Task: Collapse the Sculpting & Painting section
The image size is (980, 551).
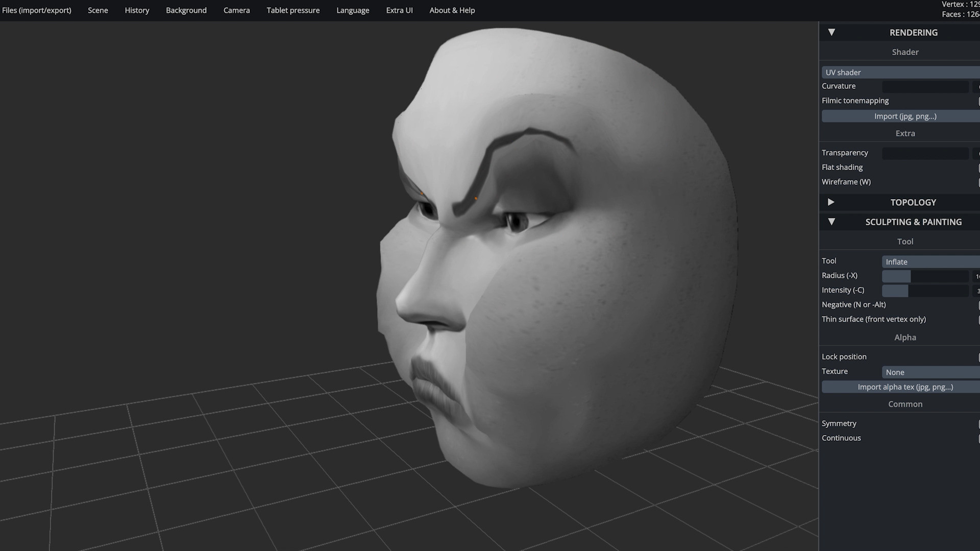Action: 831,222
